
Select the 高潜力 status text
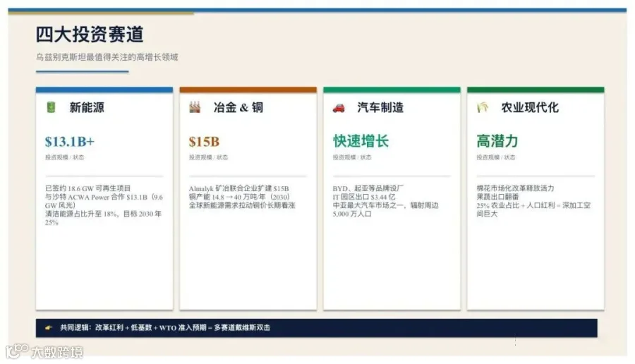point(497,141)
